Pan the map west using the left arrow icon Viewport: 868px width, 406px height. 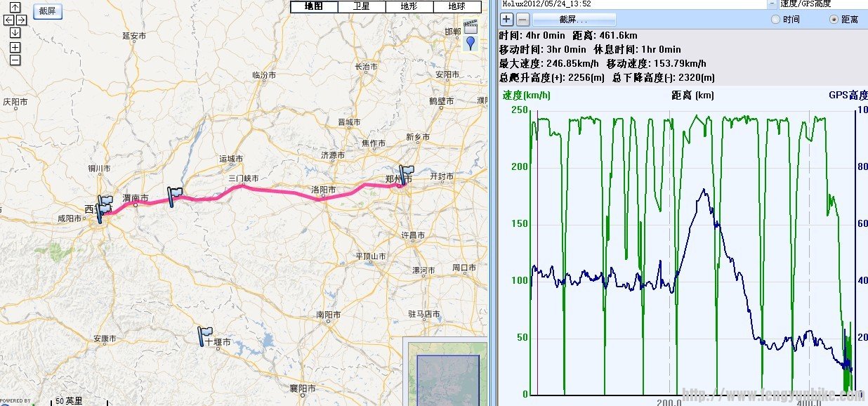click(x=9, y=20)
